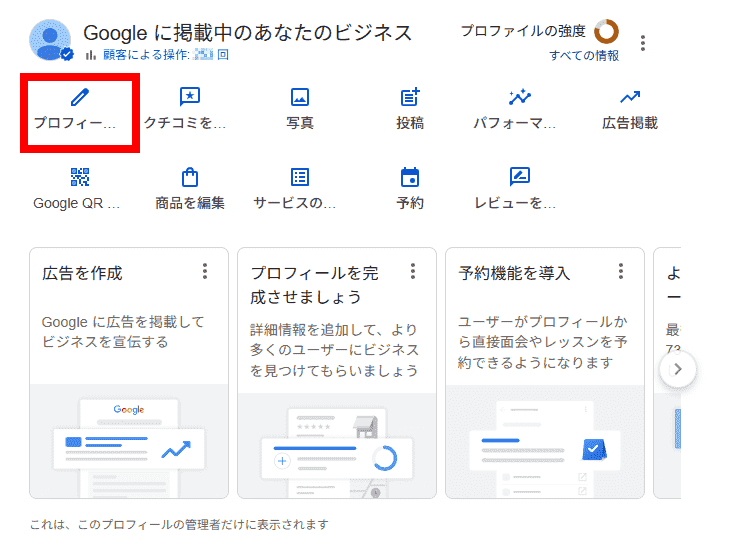
Task: Click the 詳細情報を追加して description text
Action: 334,350
